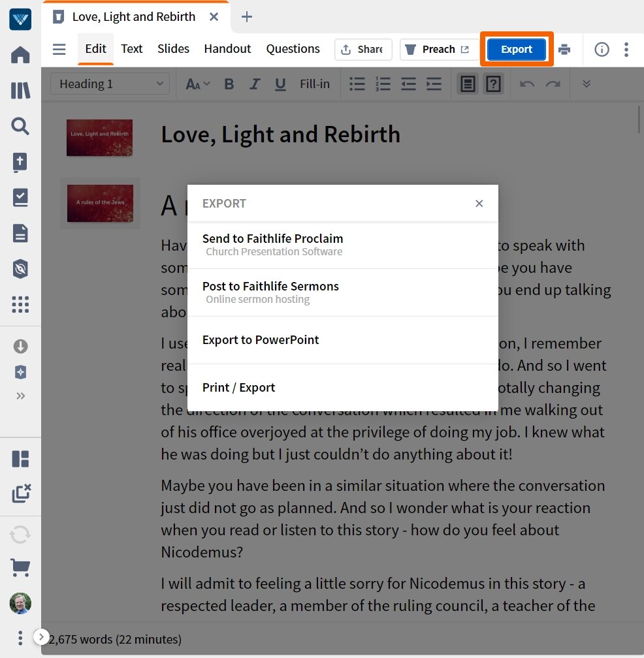The width and height of the screenshot is (644, 658).
Task: Click the undo arrow
Action: click(x=527, y=84)
